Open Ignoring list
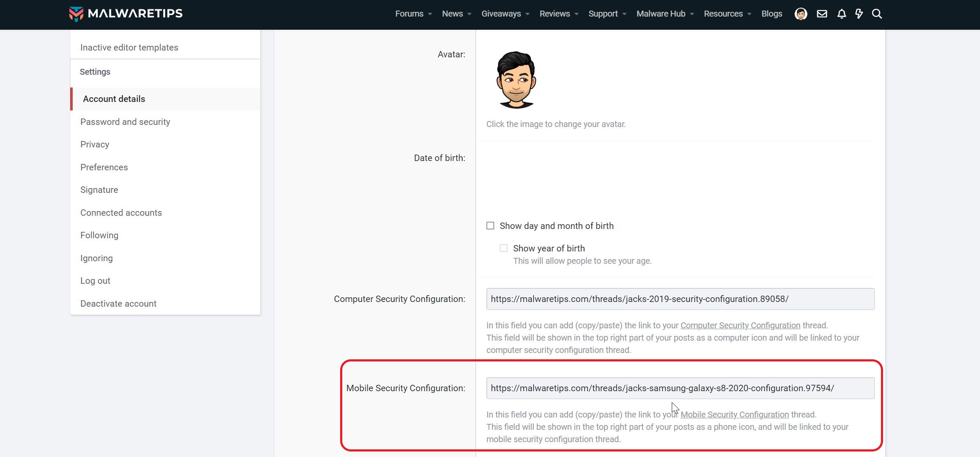The height and width of the screenshot is (457, 980). pyautogui.click(x=97, y=258)
